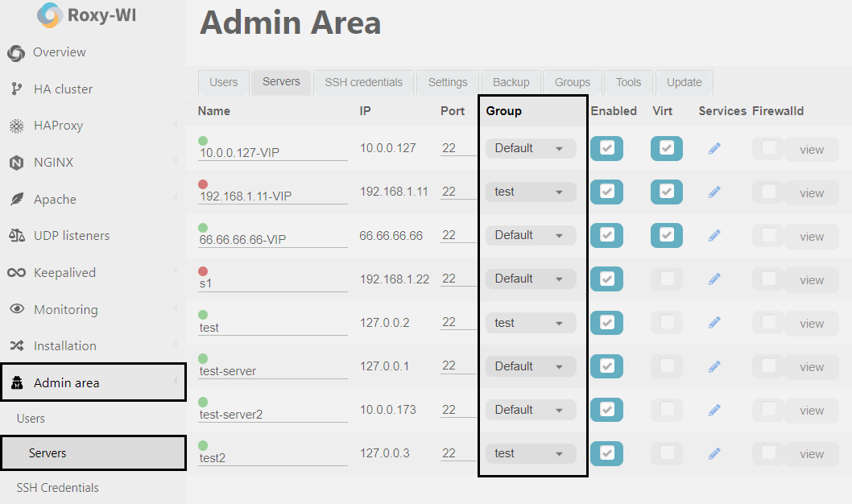Open the Backup tab
Viewport: 852px width, 504px height.
tap(511, 82)
